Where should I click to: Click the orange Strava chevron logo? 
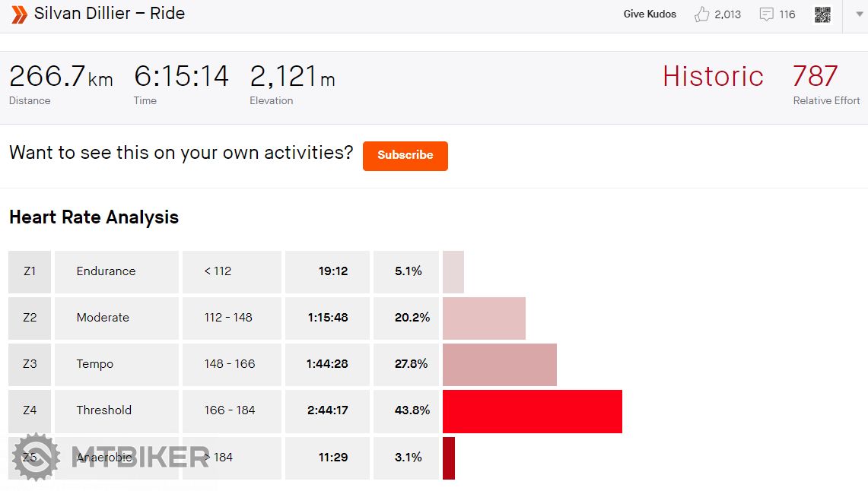click(x=19, y=14)
